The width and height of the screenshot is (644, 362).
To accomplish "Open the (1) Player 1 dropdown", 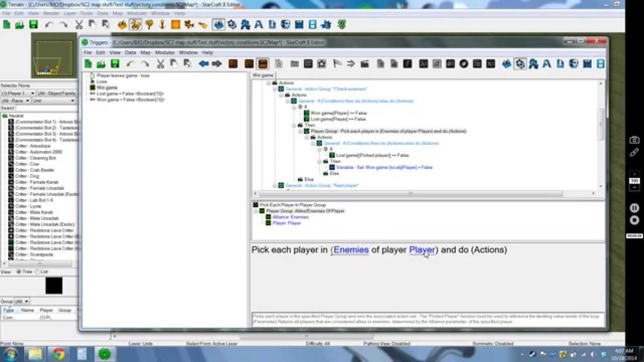I will point(18,93).
